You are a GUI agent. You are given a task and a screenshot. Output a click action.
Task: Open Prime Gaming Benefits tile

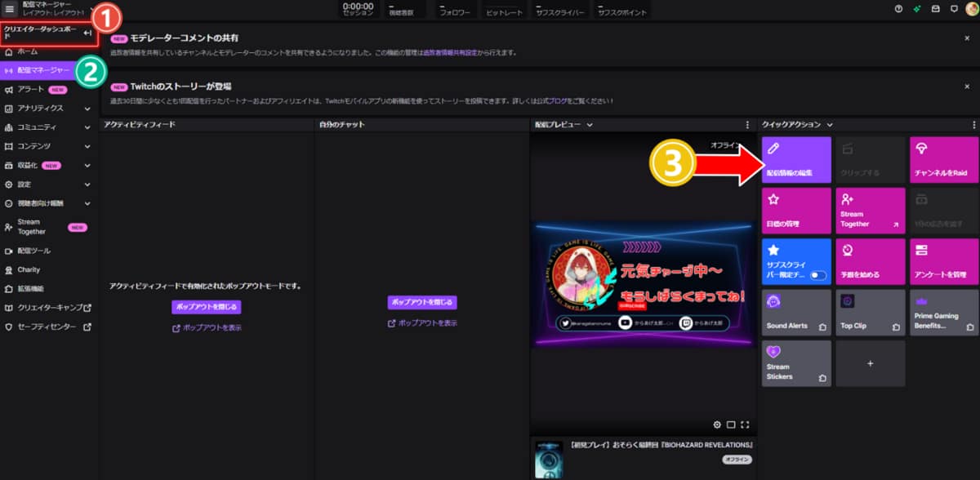click(943, 312)
